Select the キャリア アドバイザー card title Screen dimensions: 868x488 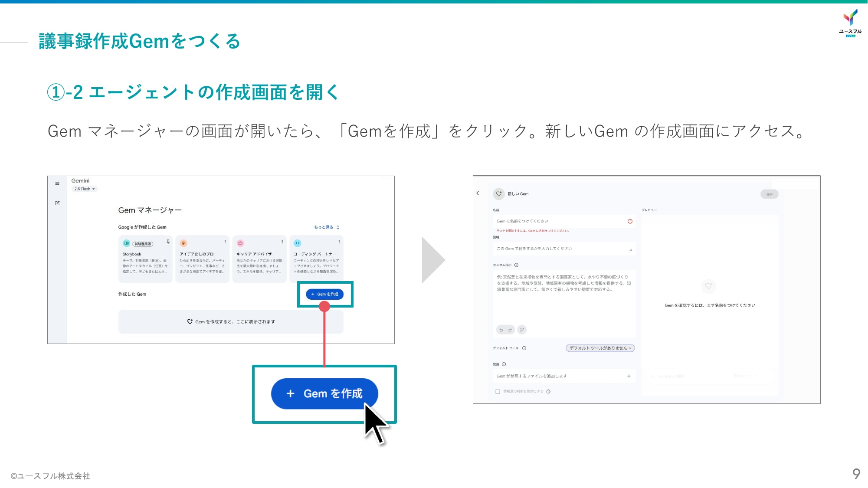(x=256, y=254)
